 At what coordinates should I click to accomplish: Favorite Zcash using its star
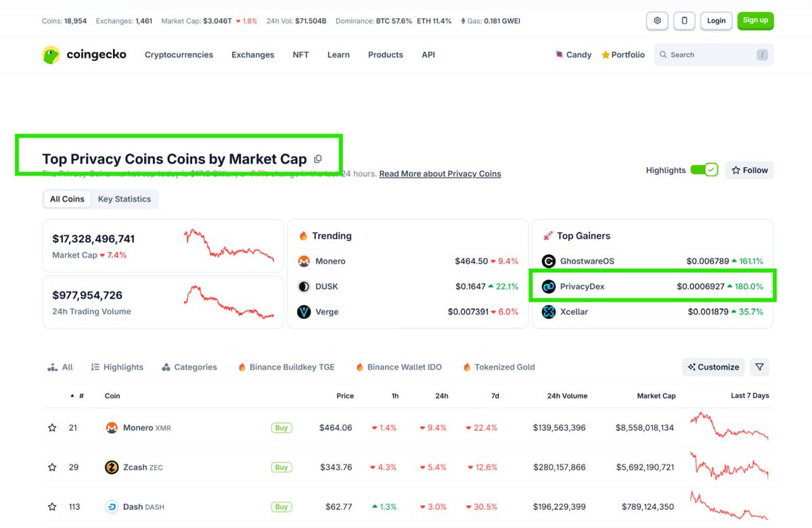tap(52, 466)
